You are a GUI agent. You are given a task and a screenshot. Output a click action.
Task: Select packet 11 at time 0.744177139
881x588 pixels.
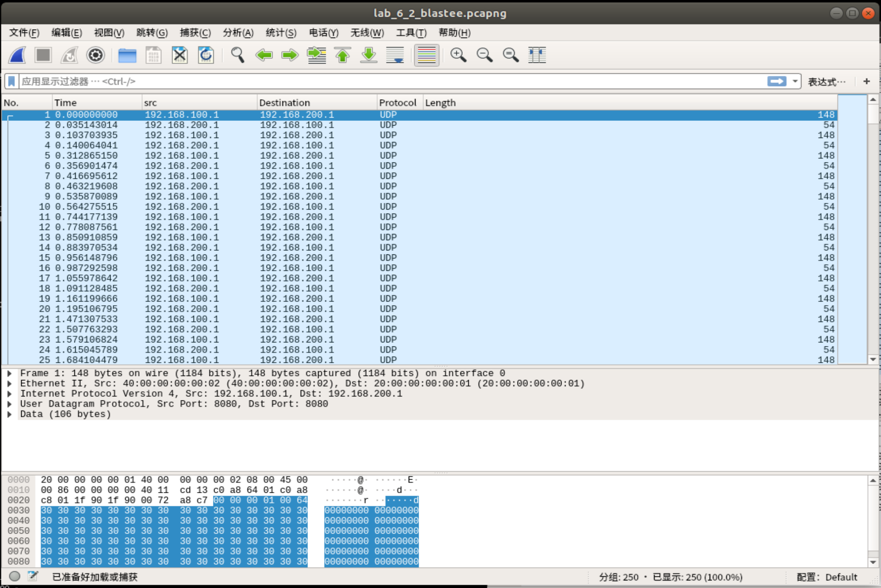pyautogui.click(x=419, y=217)
